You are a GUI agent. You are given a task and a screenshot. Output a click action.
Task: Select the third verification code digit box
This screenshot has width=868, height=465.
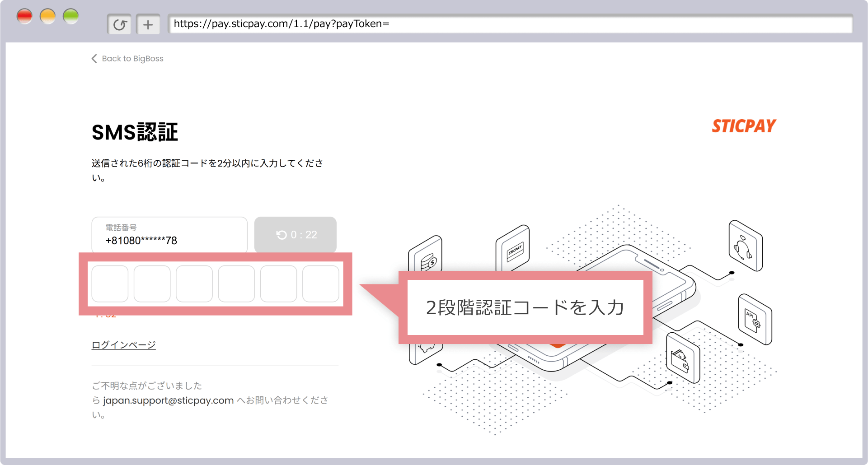click(x=194, y=284)
